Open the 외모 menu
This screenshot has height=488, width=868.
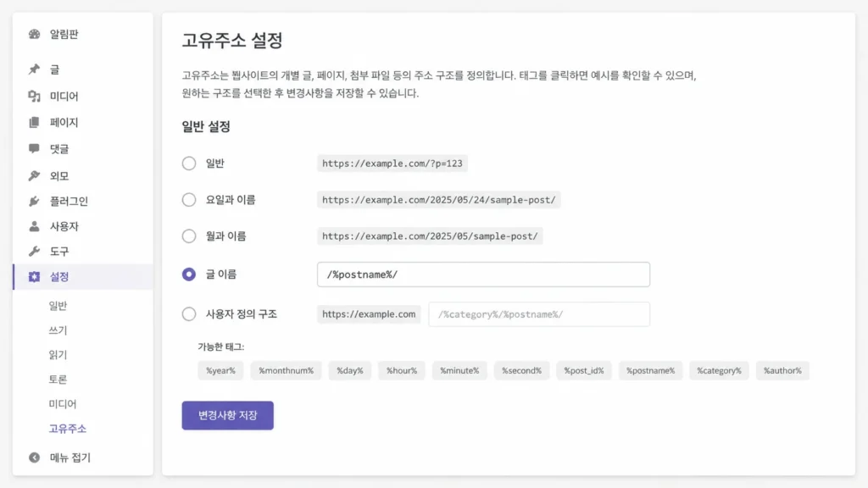[x=59, y=176]
